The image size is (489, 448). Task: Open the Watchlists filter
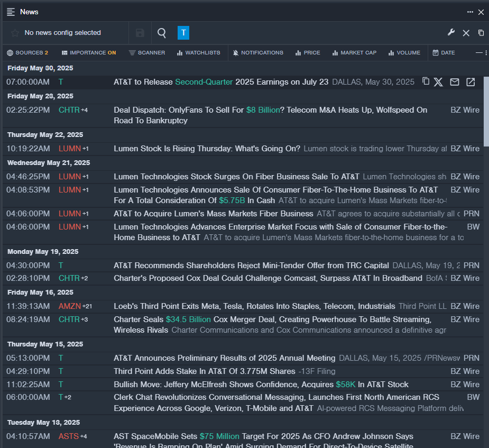pos(198,53)
